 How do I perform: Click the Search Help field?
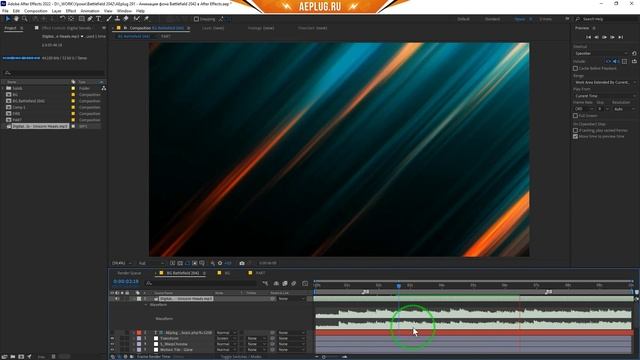(x=605, y=19)
